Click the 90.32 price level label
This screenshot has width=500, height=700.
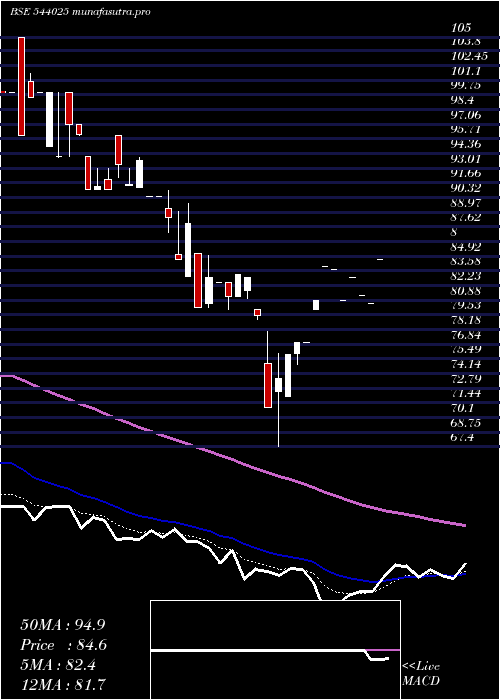pyautogui.click(x=466, y=189)
